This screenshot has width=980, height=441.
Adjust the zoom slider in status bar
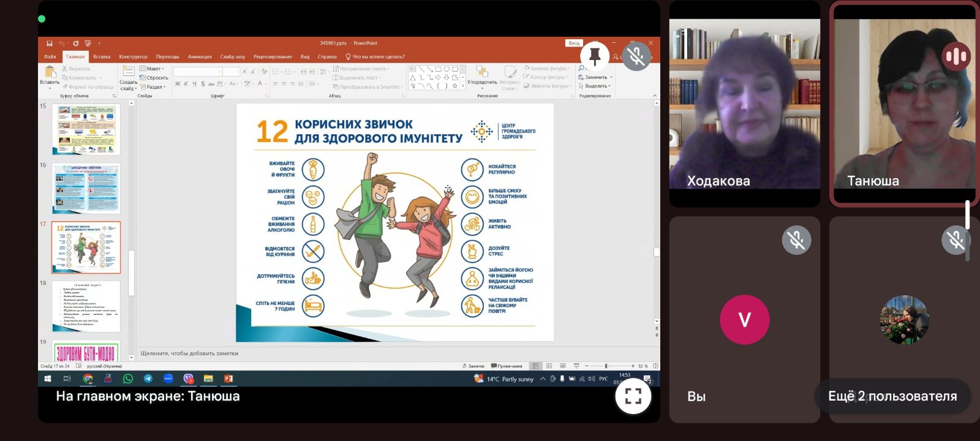606,366
